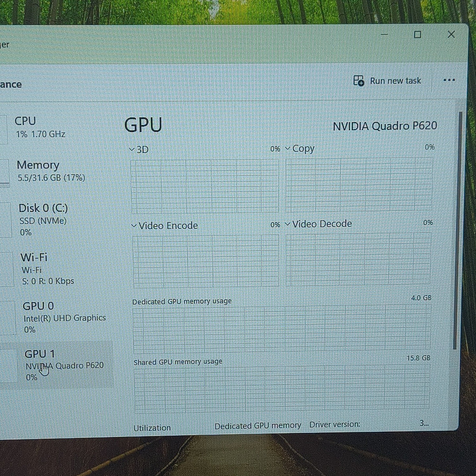The image size is (476, 476).
Task: Open the three-dots more options menu
Action: coord(449,80)
